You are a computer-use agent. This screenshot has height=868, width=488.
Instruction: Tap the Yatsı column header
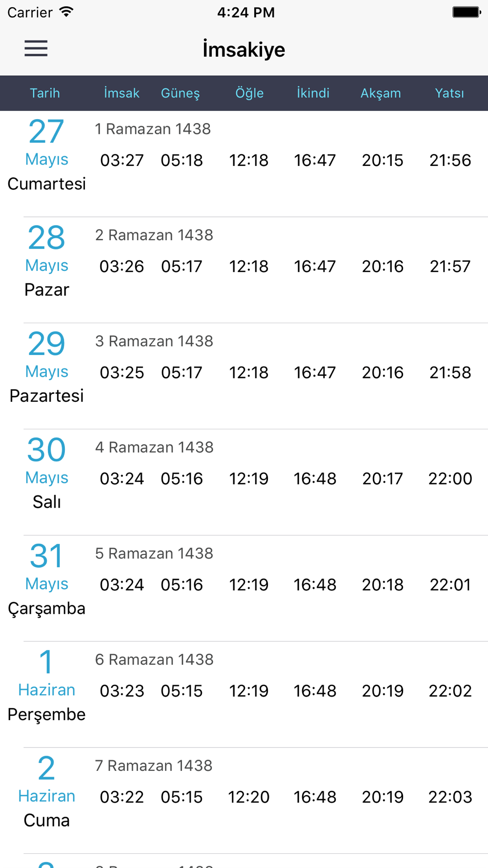(449, 93)
